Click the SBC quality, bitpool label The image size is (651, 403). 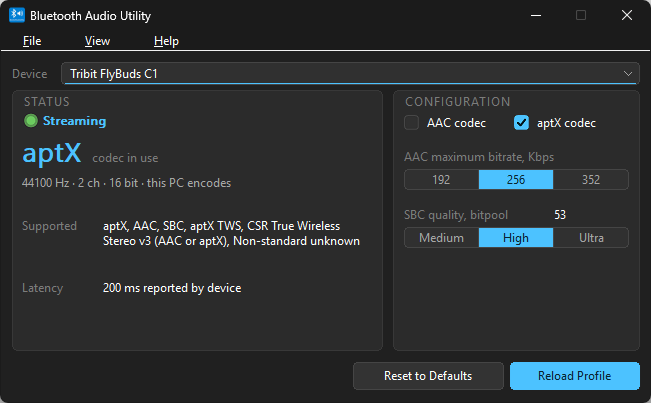[456, 215]
